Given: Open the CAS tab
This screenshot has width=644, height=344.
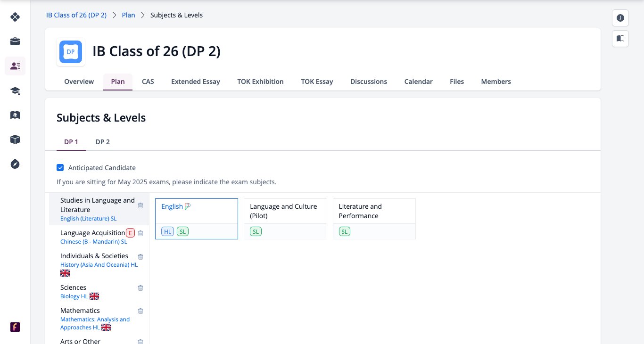Looking at the screenshot, I should (148, 82).
